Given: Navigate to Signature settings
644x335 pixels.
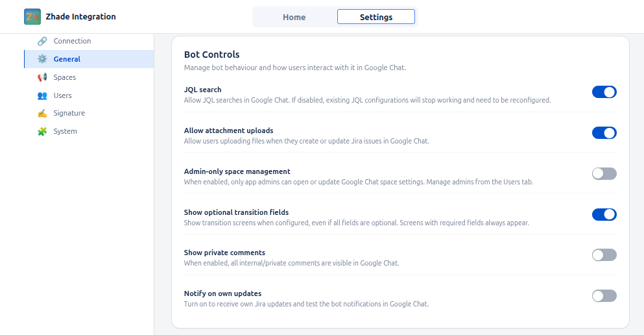Looking at the screenshot, I should [x=69, y=113].
